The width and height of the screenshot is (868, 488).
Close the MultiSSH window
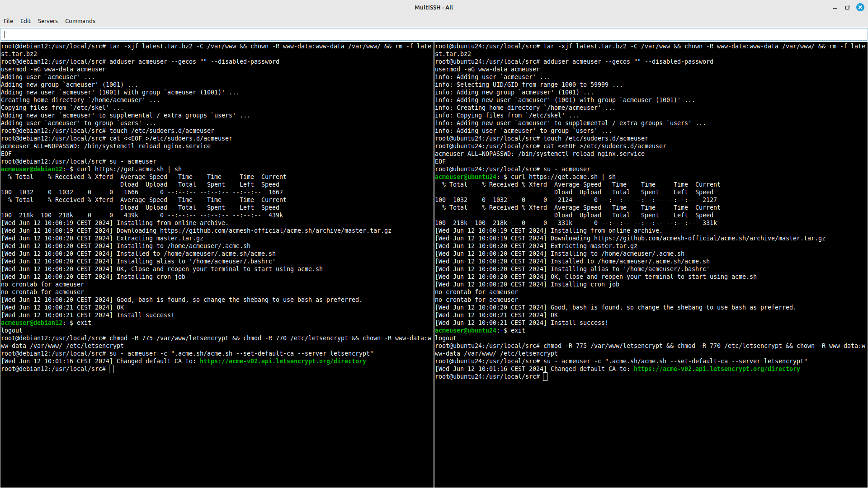point(860,7)
